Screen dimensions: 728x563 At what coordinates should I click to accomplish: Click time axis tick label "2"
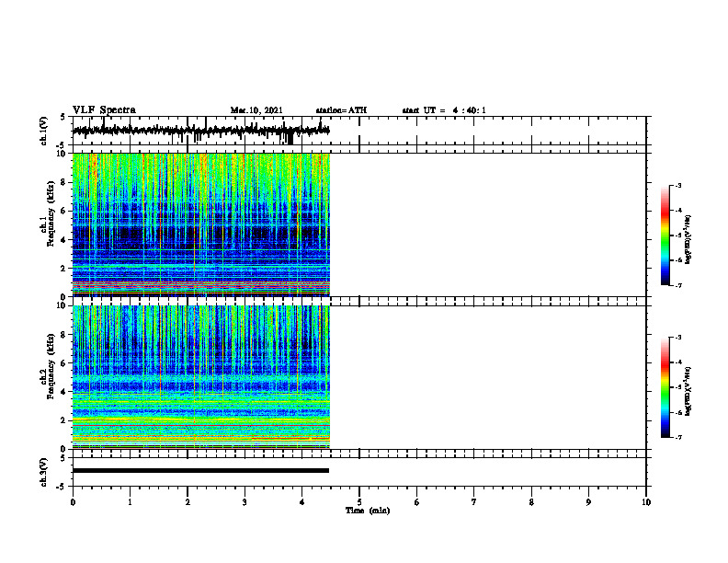(x=188, y=502)
